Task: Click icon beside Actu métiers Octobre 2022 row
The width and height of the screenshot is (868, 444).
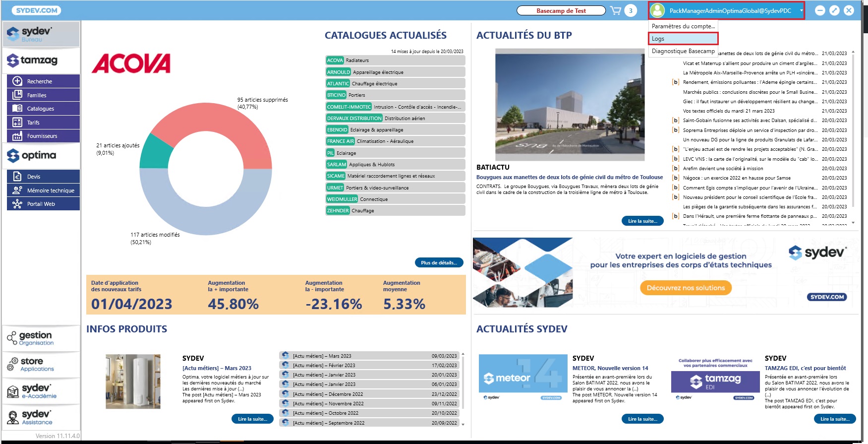Action: point(285,413)
